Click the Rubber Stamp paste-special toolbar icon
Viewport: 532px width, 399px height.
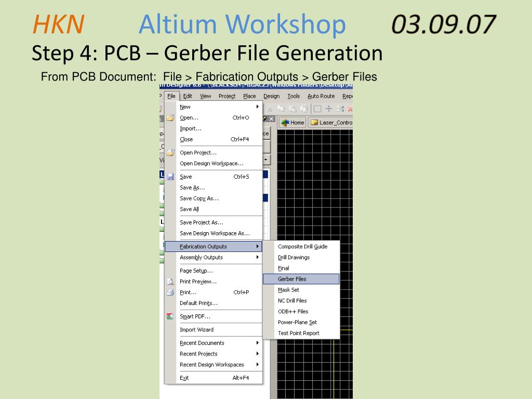[303, 109]
